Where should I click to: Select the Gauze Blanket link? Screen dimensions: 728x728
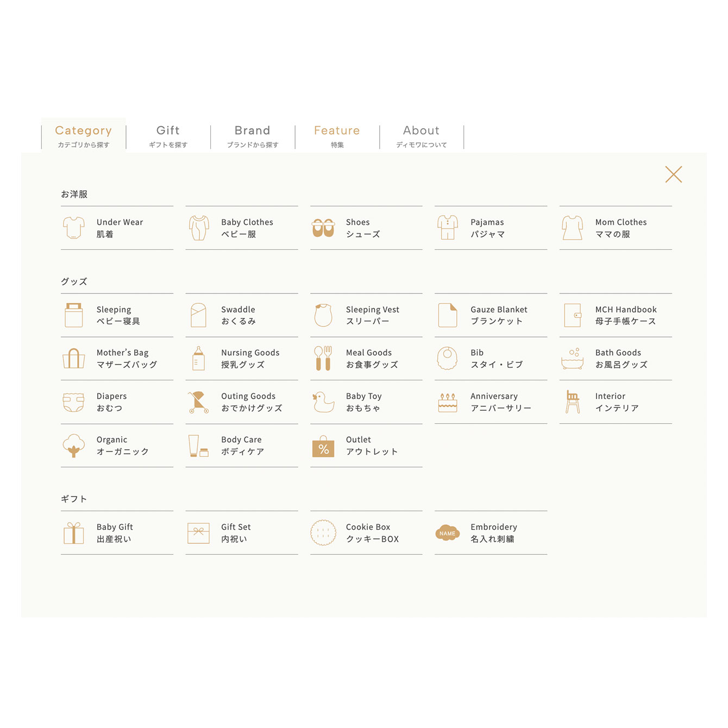498,315
